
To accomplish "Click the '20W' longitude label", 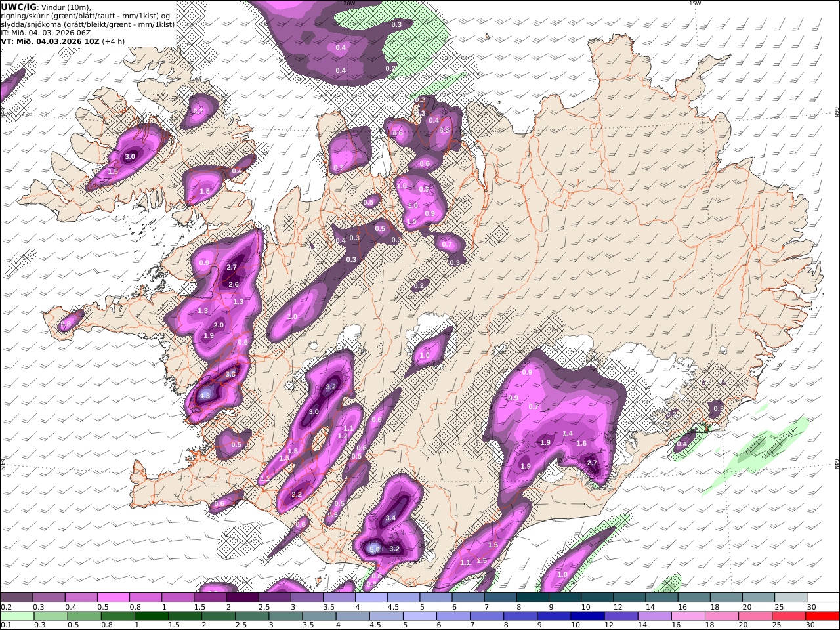I will (349, 3).
